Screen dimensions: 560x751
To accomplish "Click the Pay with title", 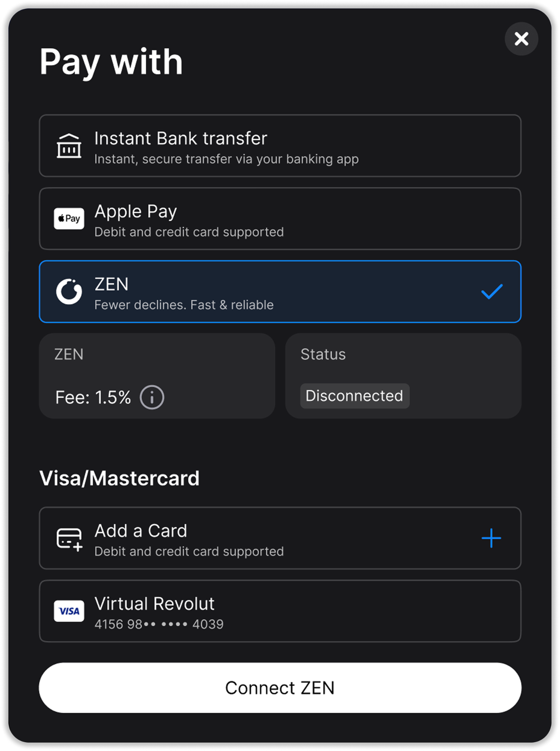I will coord(111,62).
